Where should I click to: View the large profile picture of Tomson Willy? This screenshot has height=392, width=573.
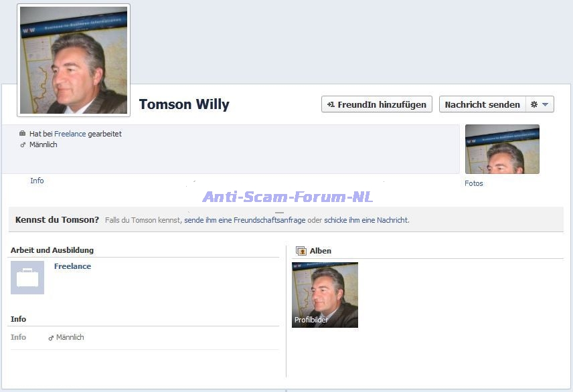pos(73,60)
